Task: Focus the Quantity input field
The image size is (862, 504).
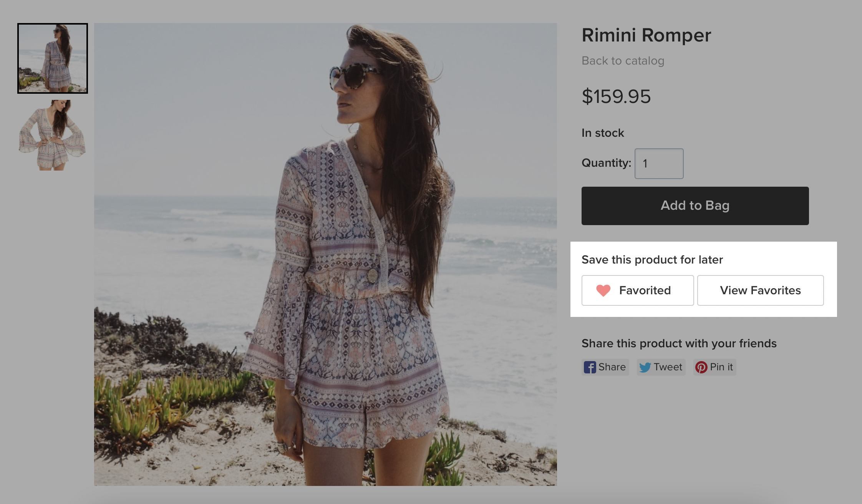Action: point(658,164)
